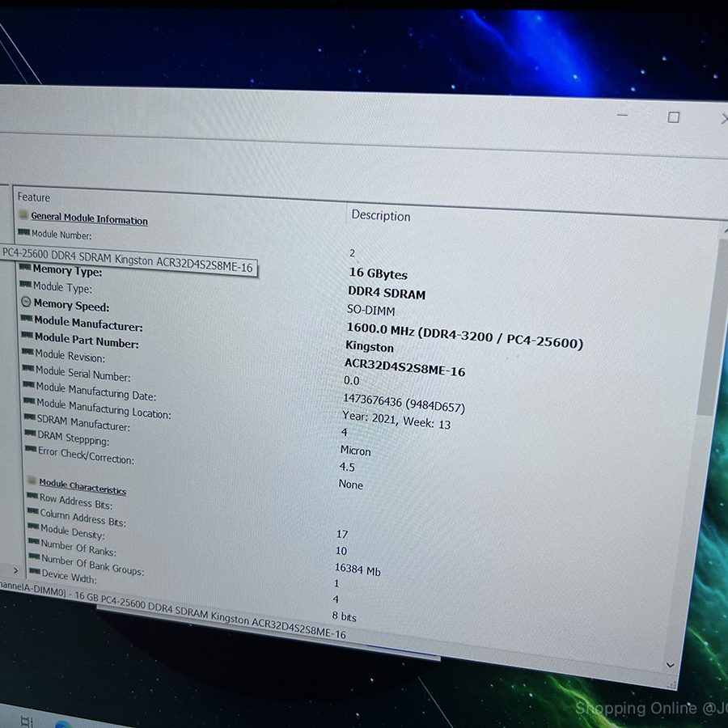Select the Module Manufacturing Location label
The width and height of the screenshot is (728, 728).
(x=104, y=408)
